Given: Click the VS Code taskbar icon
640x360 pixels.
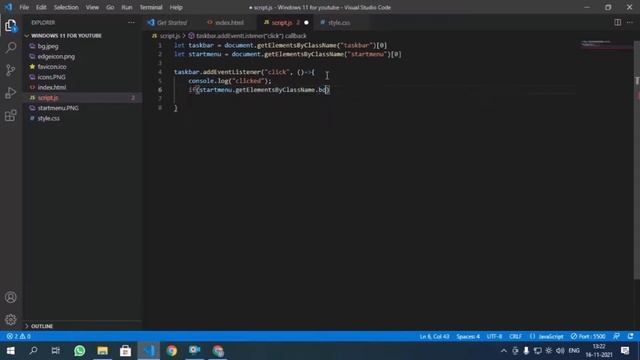Looking at the screenshot, I should [x=149, y=351].
